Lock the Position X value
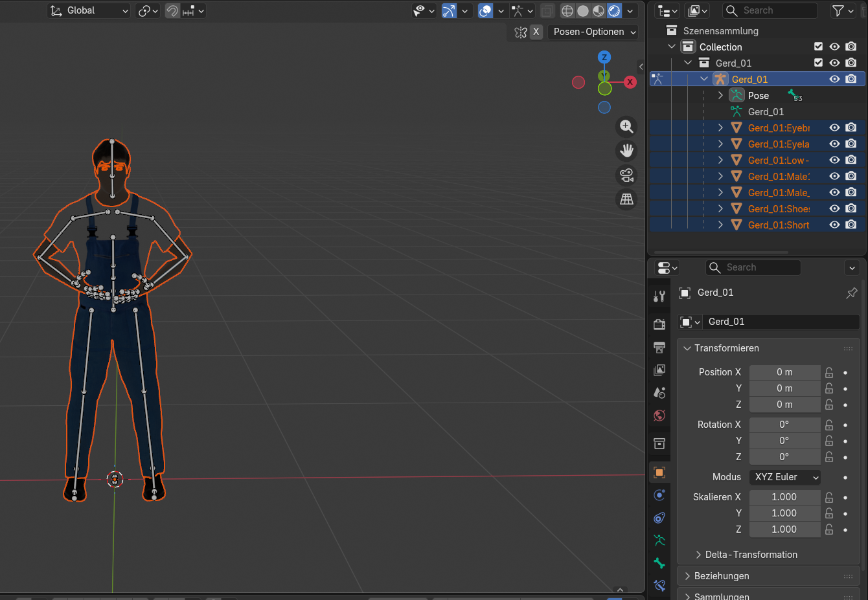Viewport: 868px width, 600px height. [829, 372]
